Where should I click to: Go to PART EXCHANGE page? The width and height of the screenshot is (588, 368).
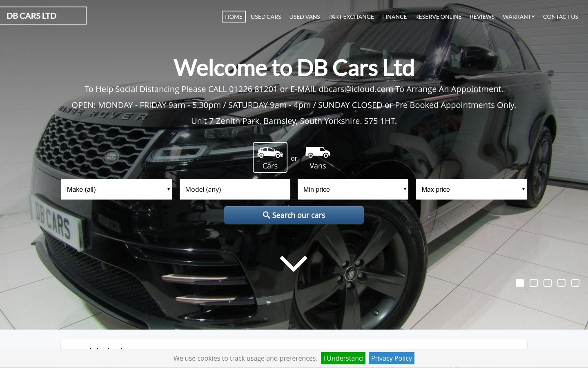[x=351, y=17]
